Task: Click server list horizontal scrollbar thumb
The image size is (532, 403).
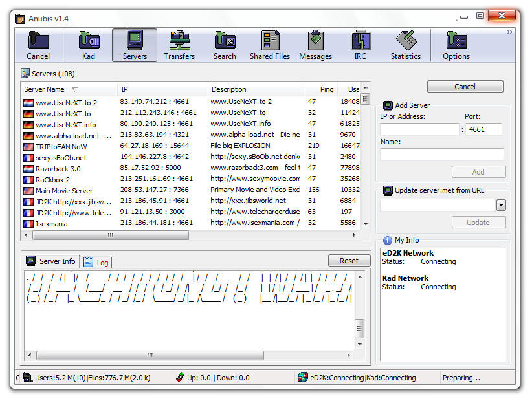Action: 111,235
